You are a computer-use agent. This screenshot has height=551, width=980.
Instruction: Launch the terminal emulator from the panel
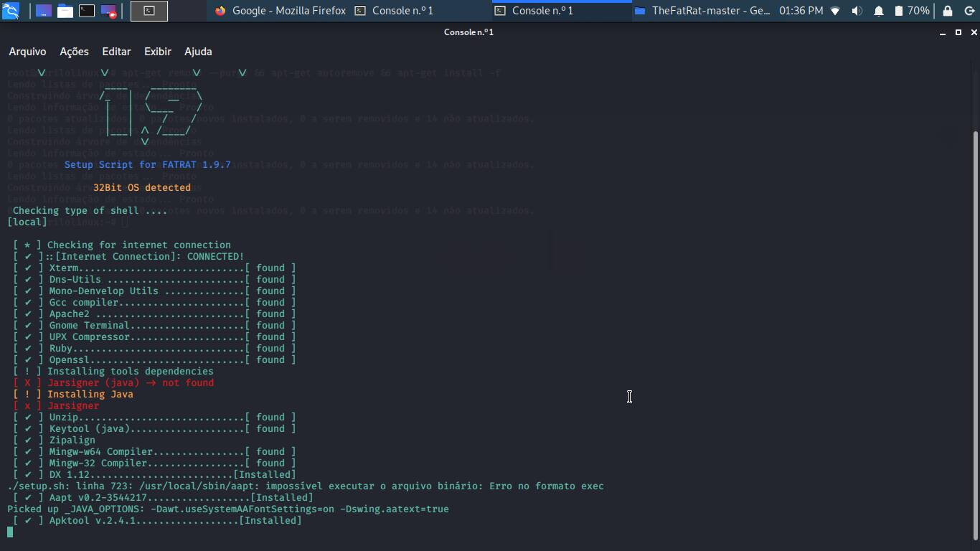87,11
